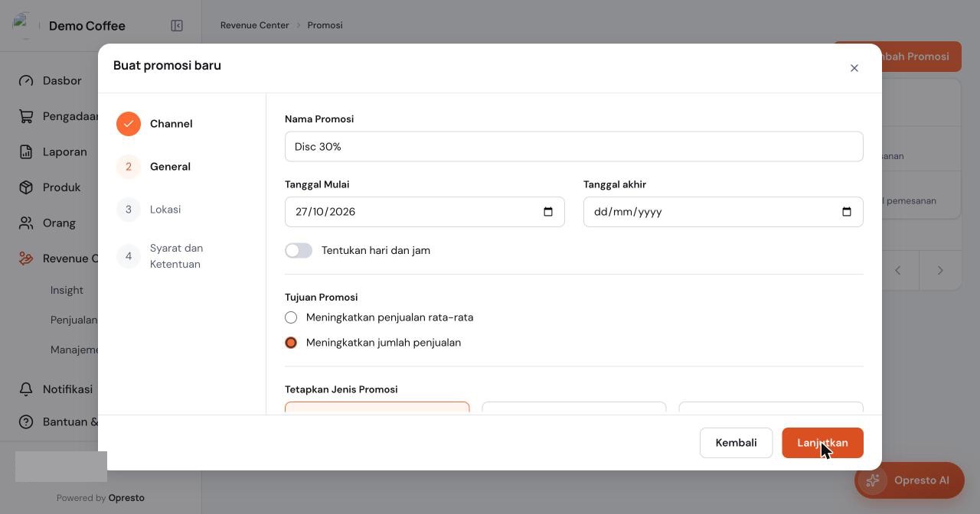Click the next page arrow in table

point(940,270)
